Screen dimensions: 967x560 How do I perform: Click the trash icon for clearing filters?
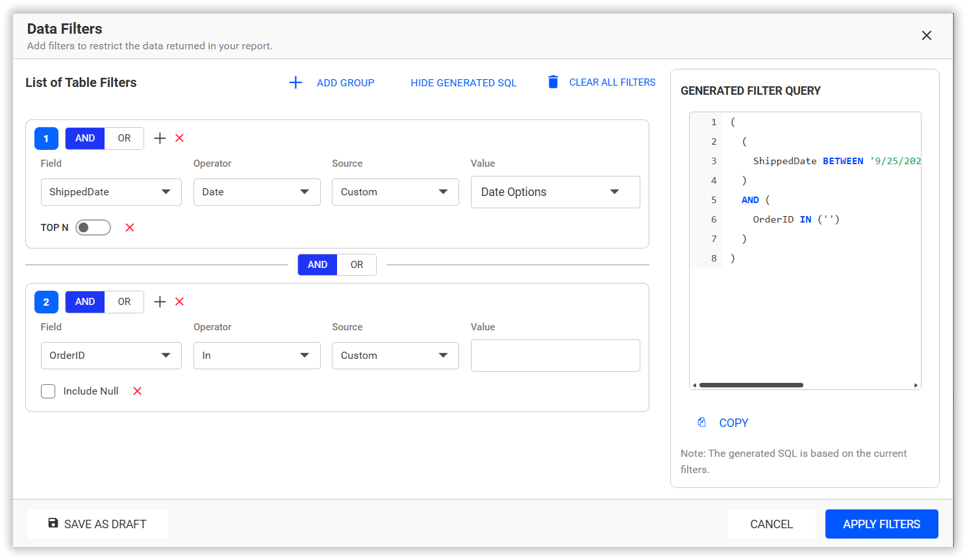click(x=553, y=82)
